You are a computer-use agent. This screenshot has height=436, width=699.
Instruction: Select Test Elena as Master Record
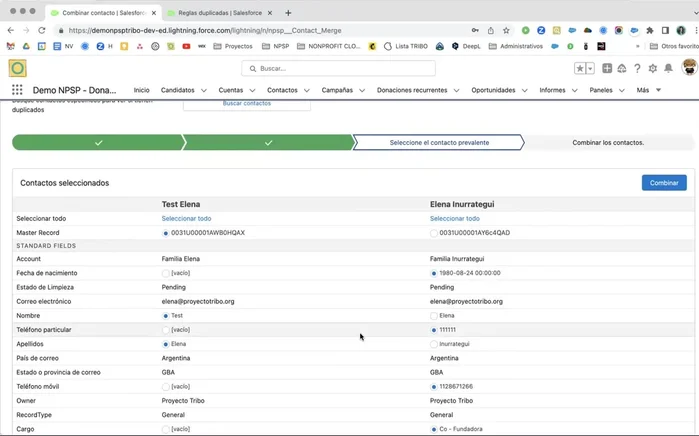(x=166, y=233)
